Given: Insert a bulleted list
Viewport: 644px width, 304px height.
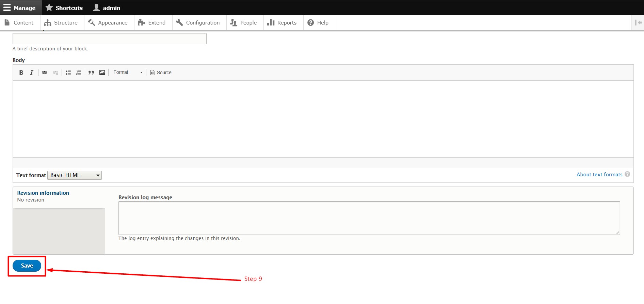Looking at the screenshot, I should pyautogui.click(x=68, y=73).
